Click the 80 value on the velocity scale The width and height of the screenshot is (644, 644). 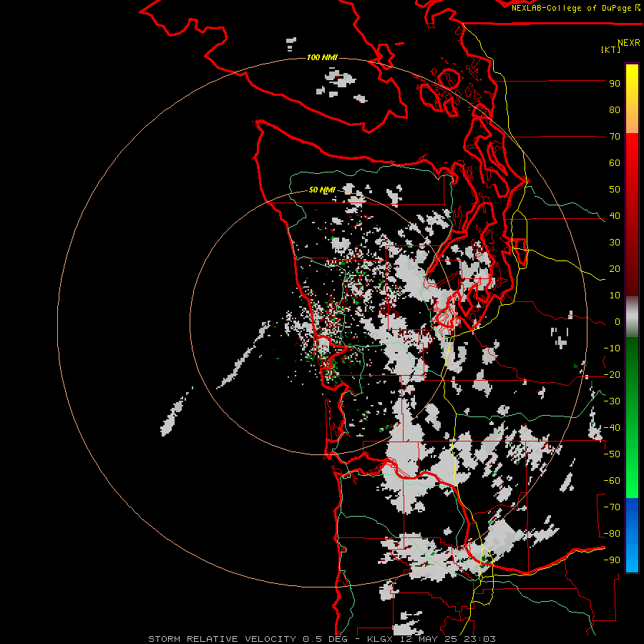coord(615,110)
